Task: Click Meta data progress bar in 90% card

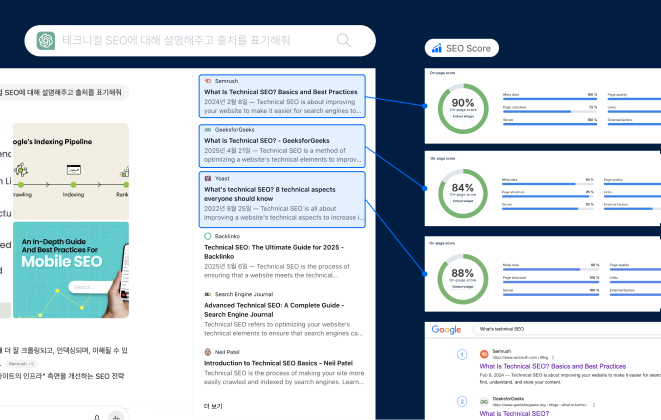Action: (x=550, y=99)
